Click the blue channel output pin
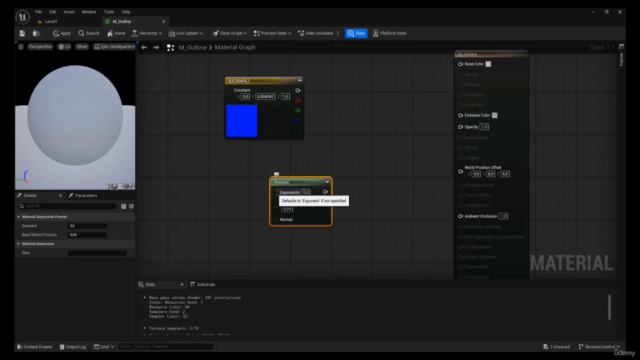640x360 pixels. (298, 120)
